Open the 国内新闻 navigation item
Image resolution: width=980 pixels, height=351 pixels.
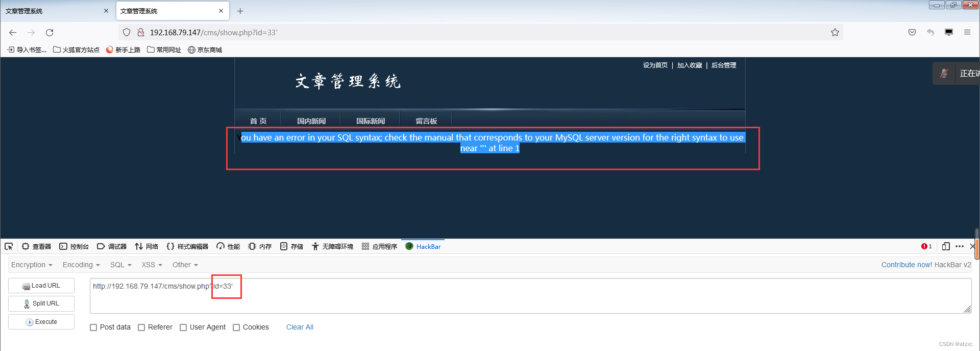[311, 121]
